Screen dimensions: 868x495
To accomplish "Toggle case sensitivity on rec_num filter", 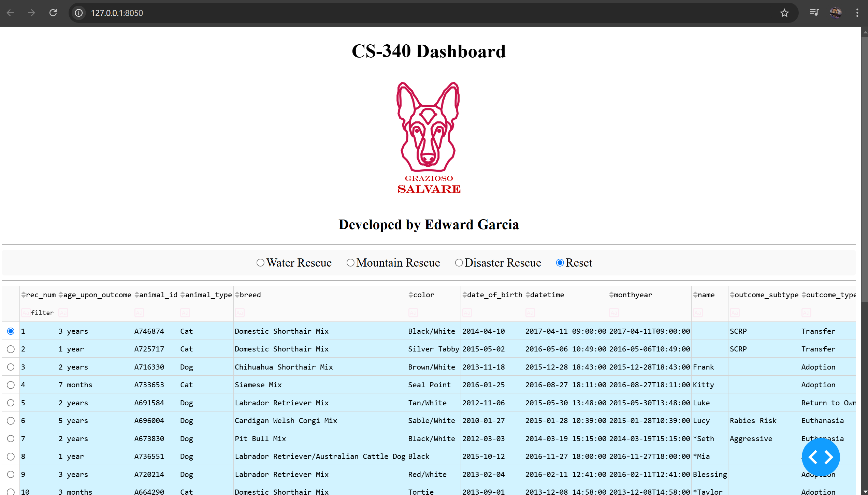I will click(x=26, y=313).
